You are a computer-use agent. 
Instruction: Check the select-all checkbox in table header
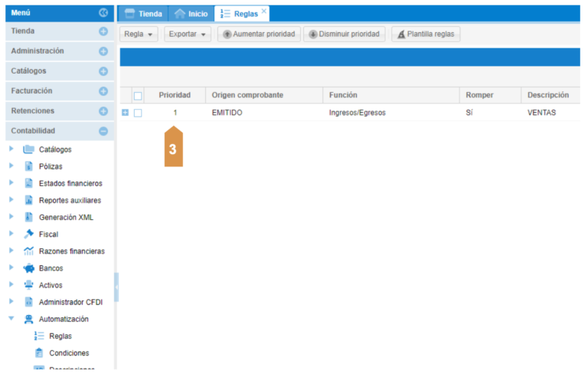click(138, 96)
